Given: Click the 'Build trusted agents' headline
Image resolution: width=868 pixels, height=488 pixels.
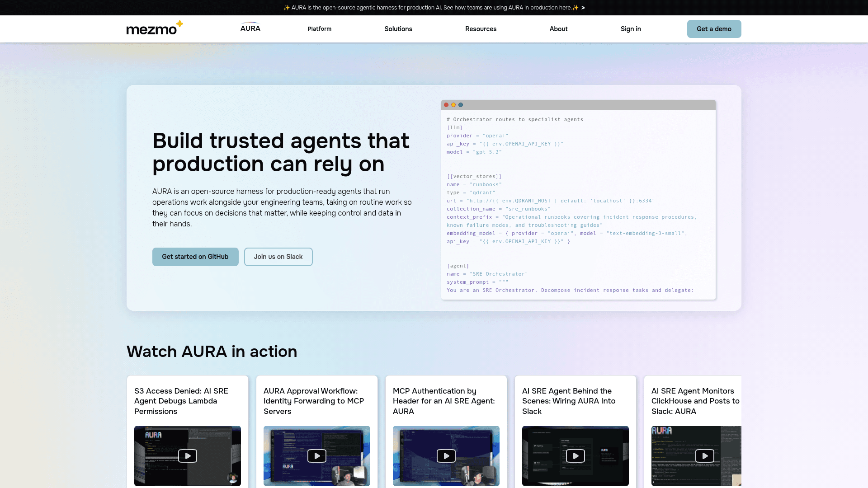Looking at the screenshot, I should [281, 152].
